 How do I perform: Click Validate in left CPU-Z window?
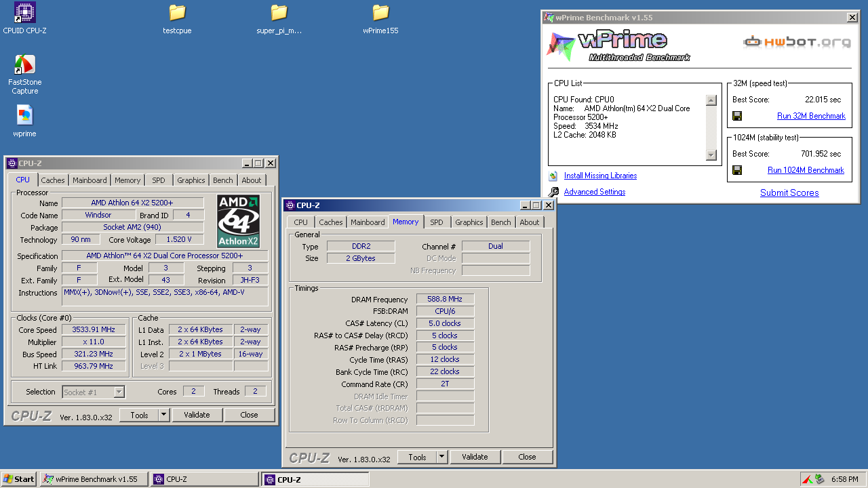(x=197, y=415)
